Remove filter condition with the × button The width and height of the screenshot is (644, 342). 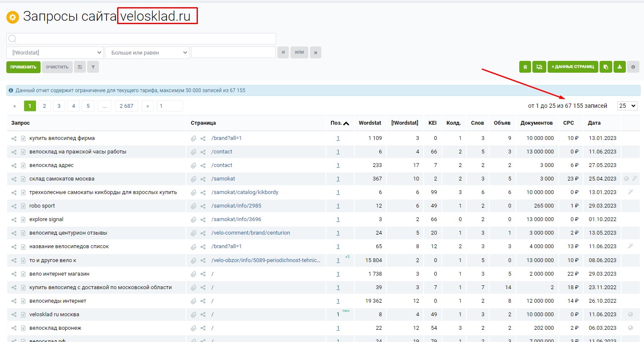(x=315, y=52)
